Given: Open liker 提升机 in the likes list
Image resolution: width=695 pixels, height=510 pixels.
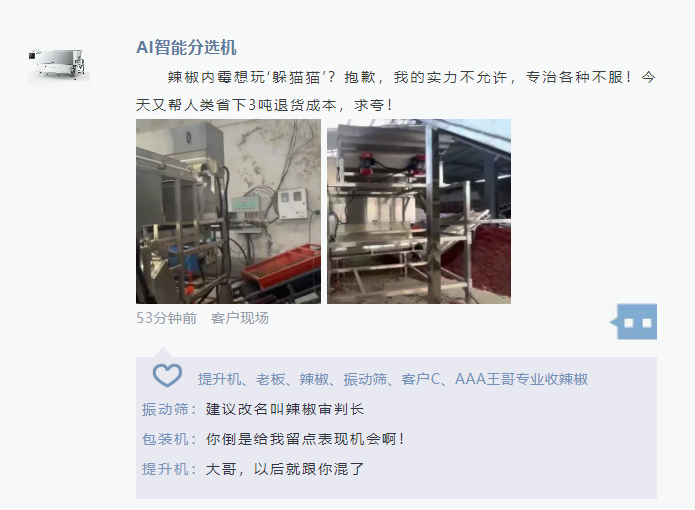Looking at the screenshot, I should point(219,379).
